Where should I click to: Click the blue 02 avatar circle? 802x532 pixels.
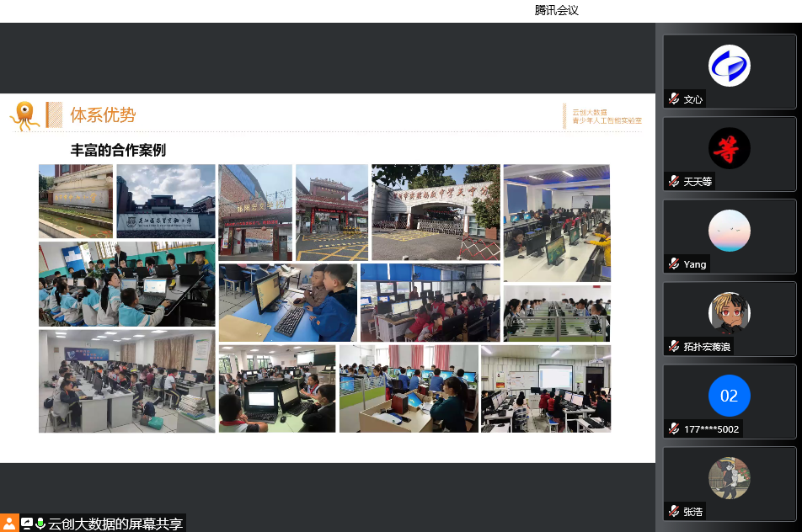pyautogui.click(x=729, y=396)
